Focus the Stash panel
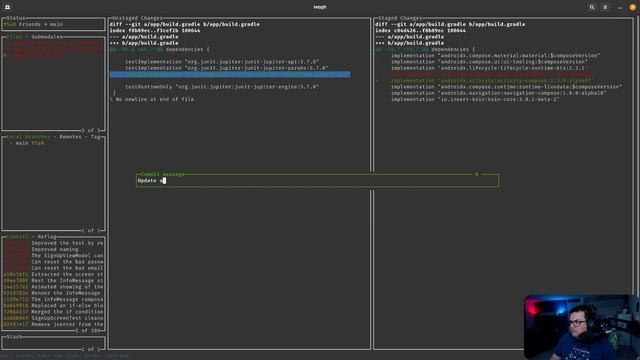The height and width of the screenshot is (360, 640). pos(53,343)
